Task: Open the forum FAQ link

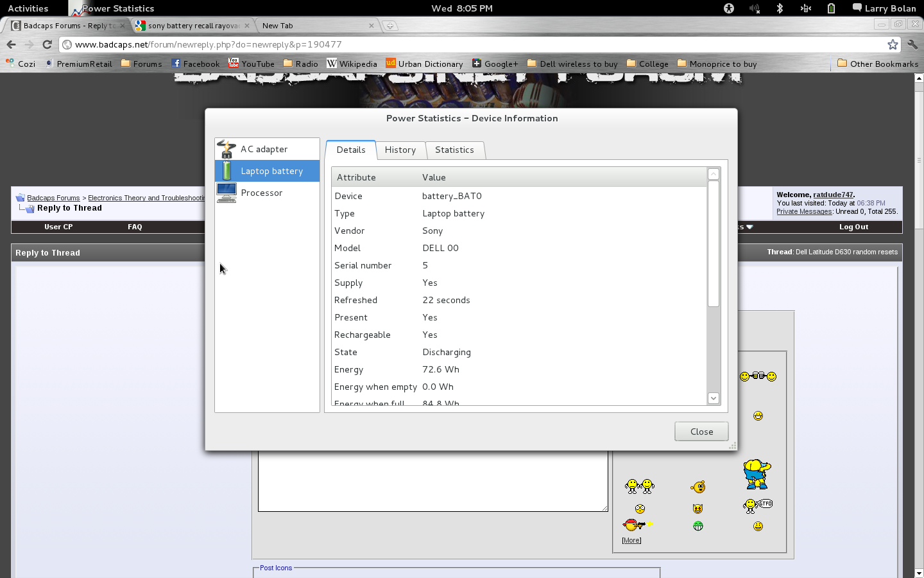Action: pos(135,227)
